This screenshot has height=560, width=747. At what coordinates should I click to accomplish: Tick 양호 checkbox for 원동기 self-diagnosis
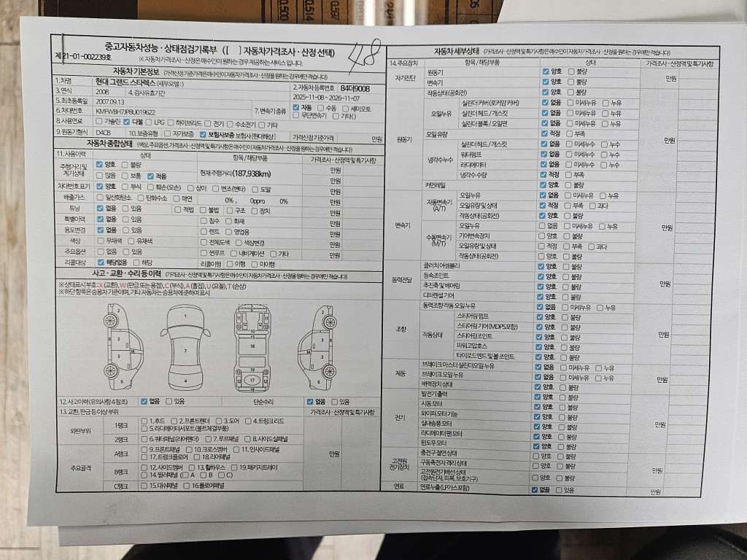546,72
